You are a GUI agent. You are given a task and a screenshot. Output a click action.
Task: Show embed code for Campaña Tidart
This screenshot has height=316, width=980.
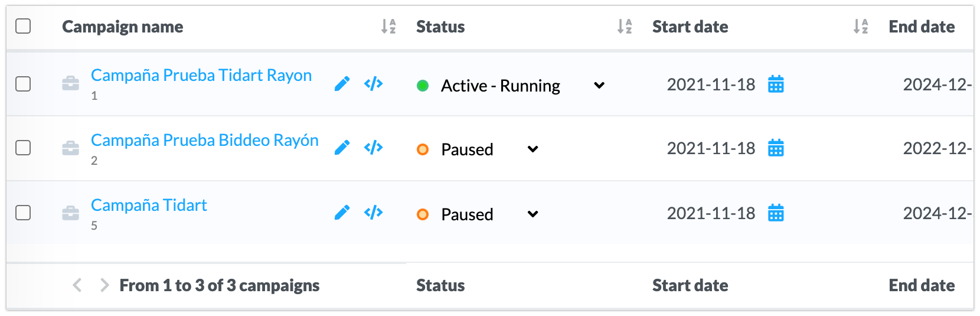pos(373,212)
